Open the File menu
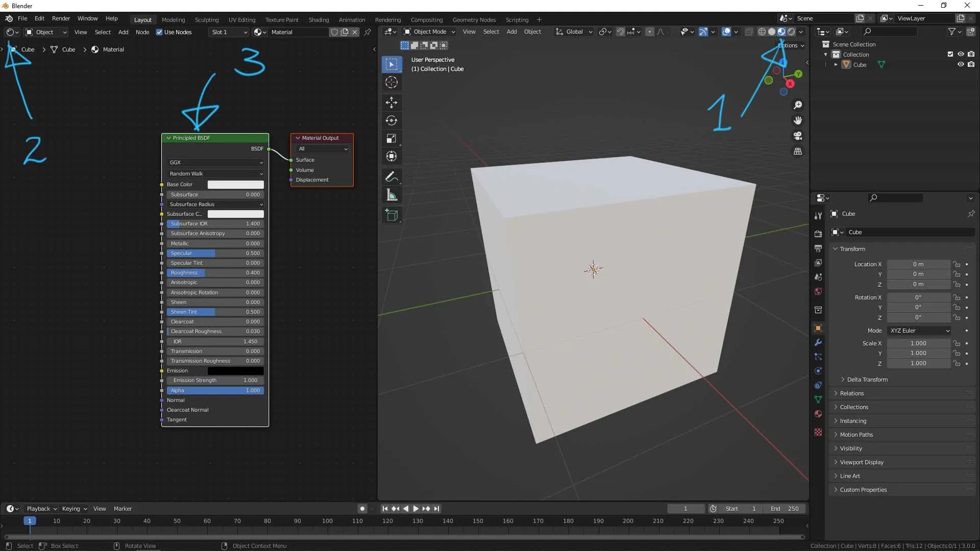The image size is (980, 551). pos(22,18)
